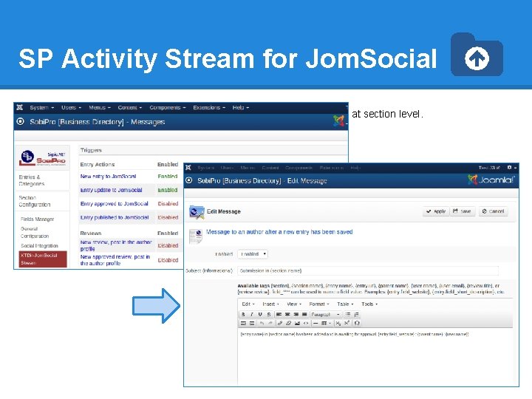The width and height of the screenshot is (532, 399).
Task: Decrease indent in the editor
Action: pyautogui.click(x=243, y=323)
